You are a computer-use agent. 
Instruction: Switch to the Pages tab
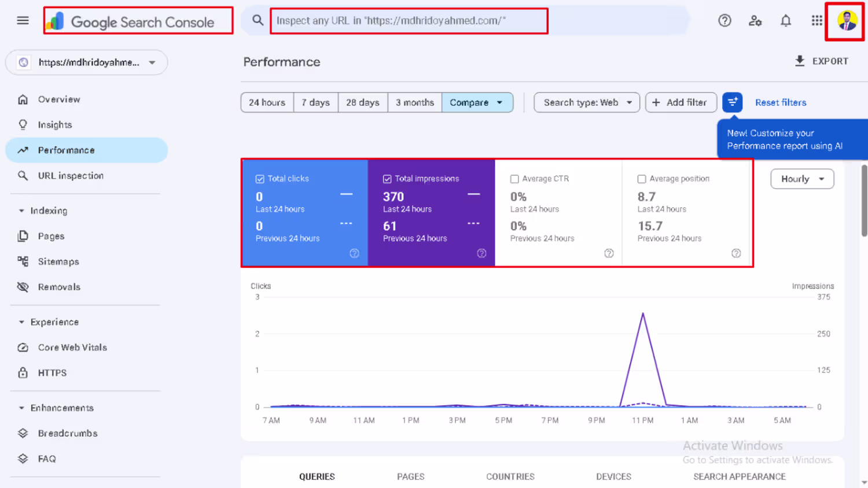[x=411, y=476]
